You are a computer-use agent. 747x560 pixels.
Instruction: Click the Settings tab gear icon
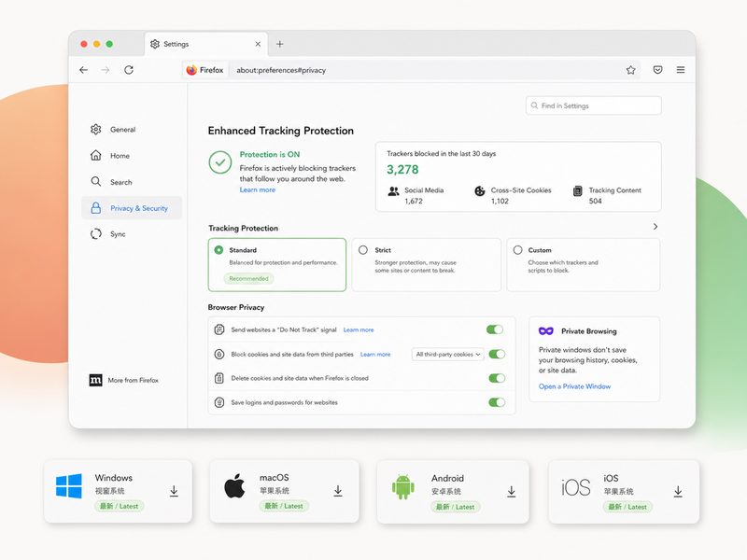[155, 44]
